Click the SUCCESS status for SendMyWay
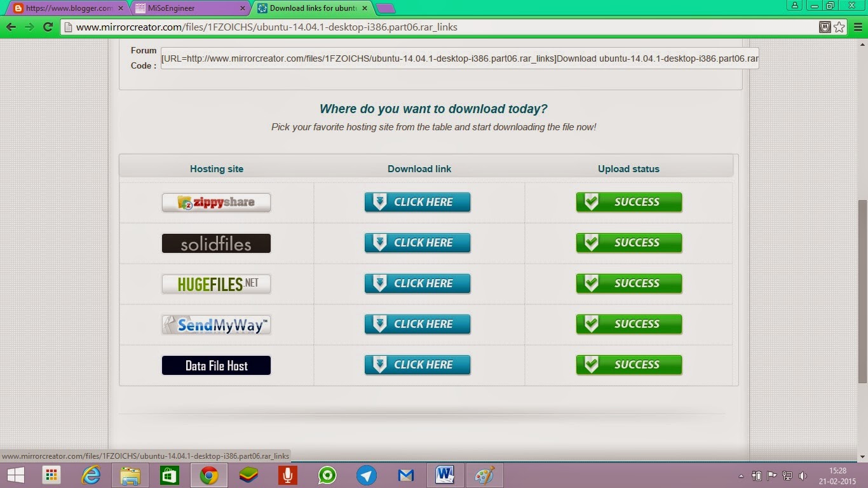868x488 pixels. [629, 324]
